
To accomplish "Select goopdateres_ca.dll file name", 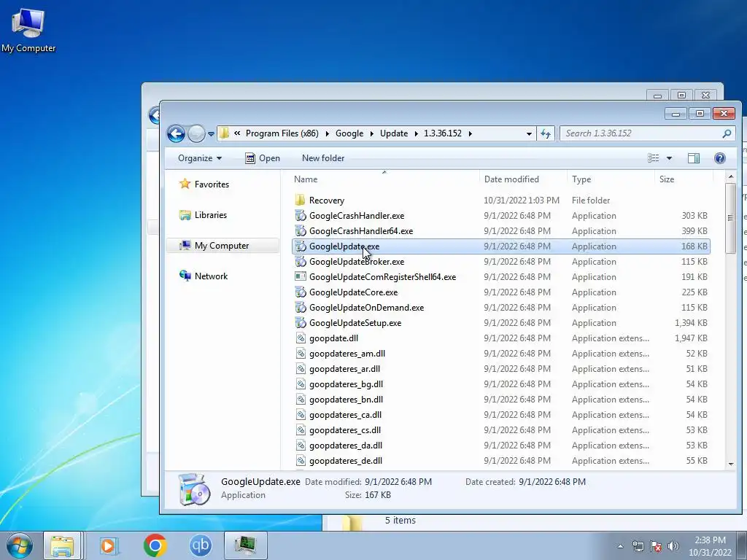I will click(x=345, y=415).
